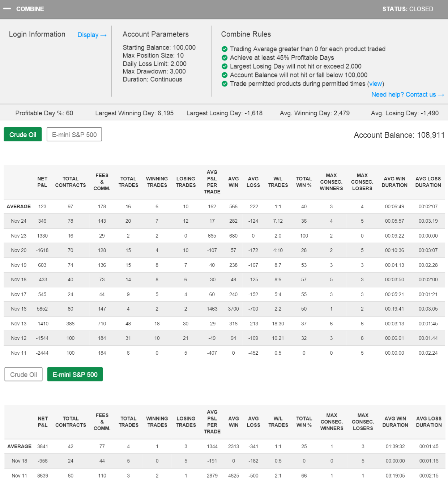448x487 pixels.
Task: Open the permitted products view link
Action: tap(375, 84)
